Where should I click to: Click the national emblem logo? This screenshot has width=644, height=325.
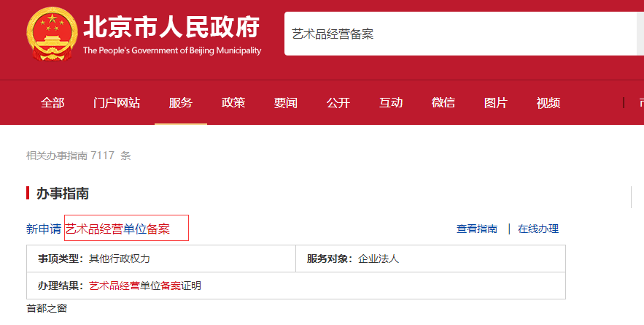click(52, 34)
